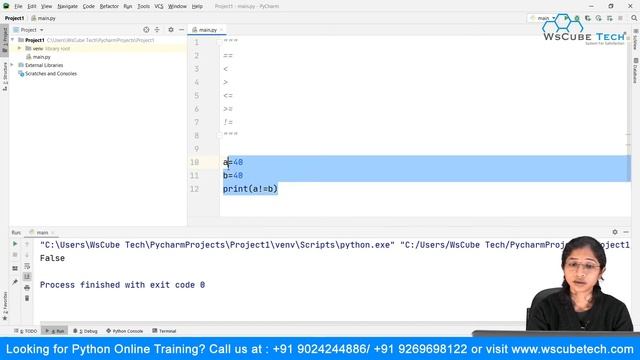Open the VCS menu
The image size is (640, 360).
(x=159, y=6)
